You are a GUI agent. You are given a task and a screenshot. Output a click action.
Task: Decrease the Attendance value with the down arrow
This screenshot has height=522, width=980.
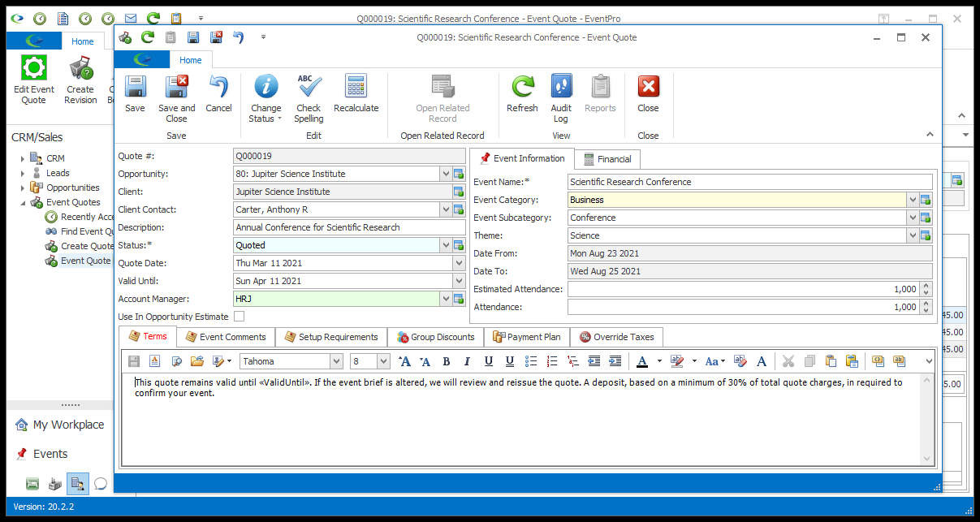point(927,311)
